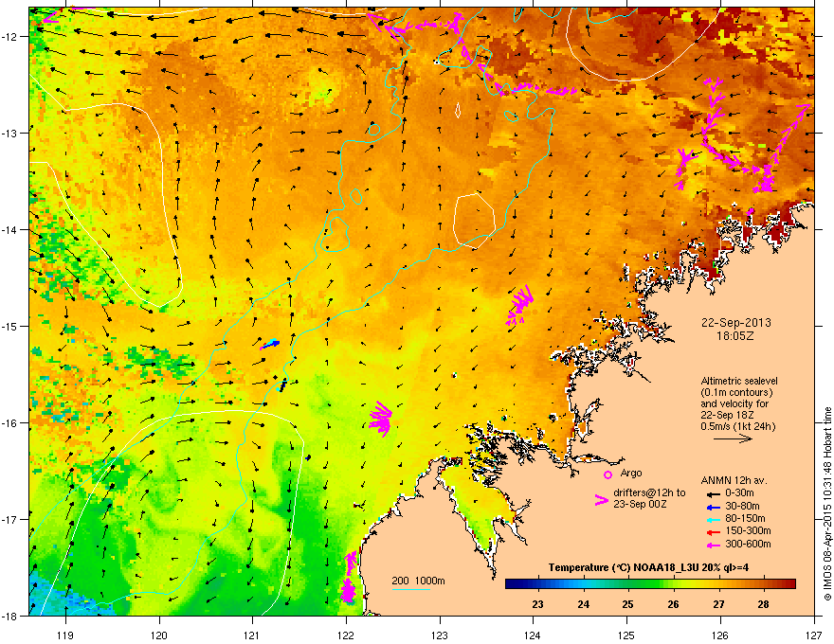Click the cyan 80-150m ANMN arrow legend symbol
This screenshot has height=644, width=834.
tap(713, 519)
